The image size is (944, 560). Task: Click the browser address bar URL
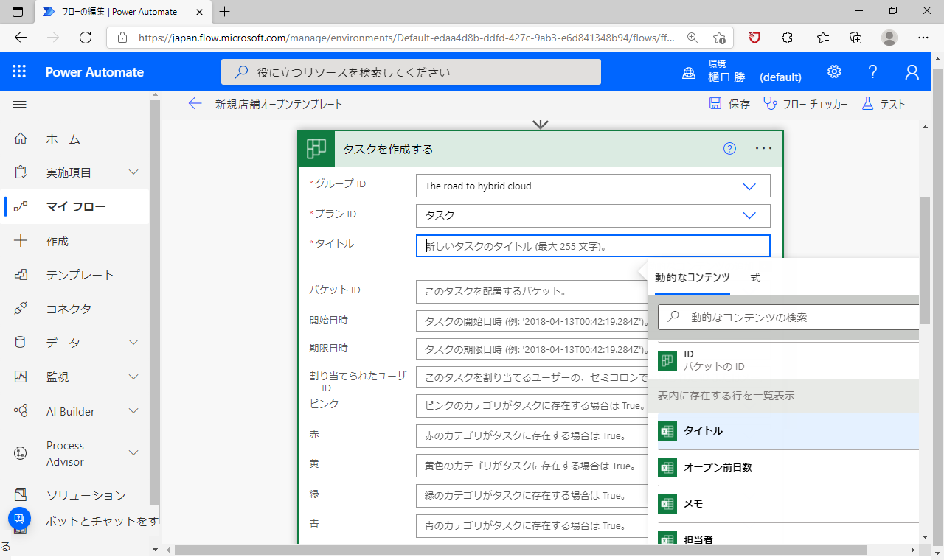(406, 38)
